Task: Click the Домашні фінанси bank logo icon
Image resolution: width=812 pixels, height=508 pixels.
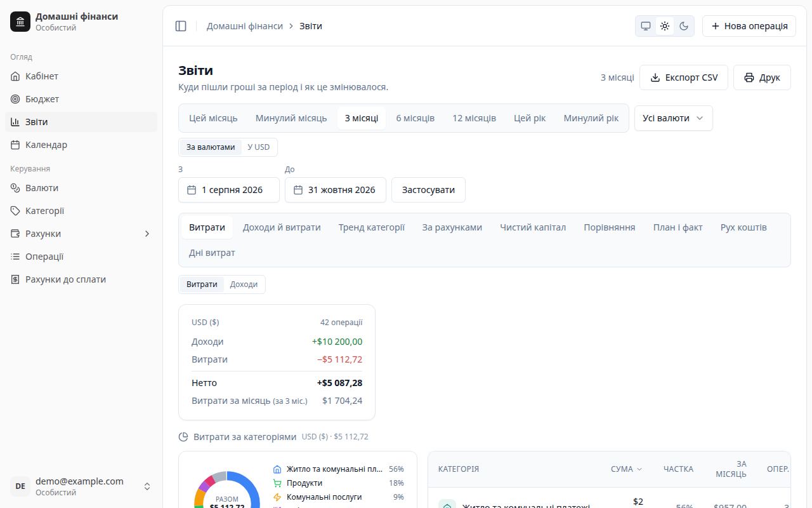Action: pos(20,22)
